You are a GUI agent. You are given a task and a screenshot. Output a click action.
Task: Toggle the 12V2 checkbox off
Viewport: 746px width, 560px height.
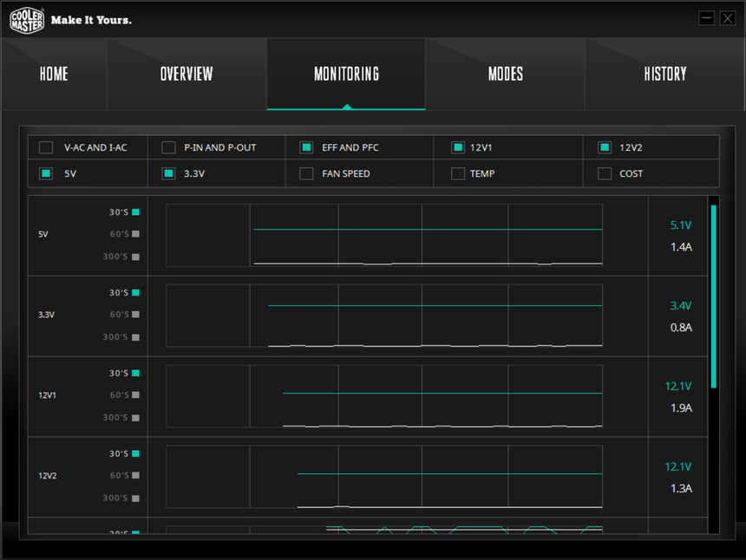(605, 147)
